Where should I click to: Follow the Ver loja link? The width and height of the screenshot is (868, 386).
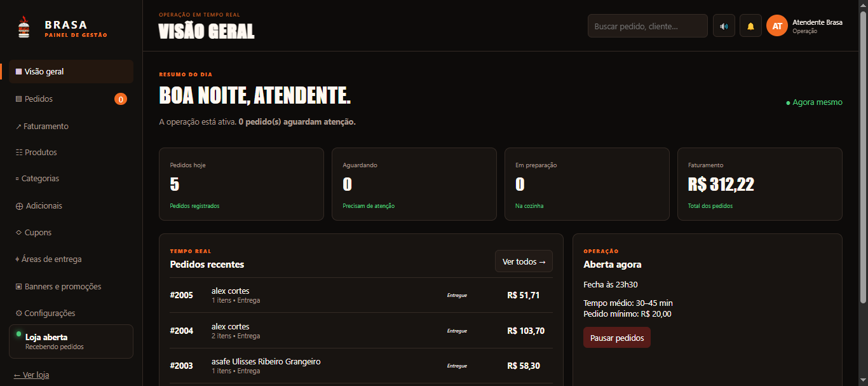pyautogui.click(x=32, y=375)
